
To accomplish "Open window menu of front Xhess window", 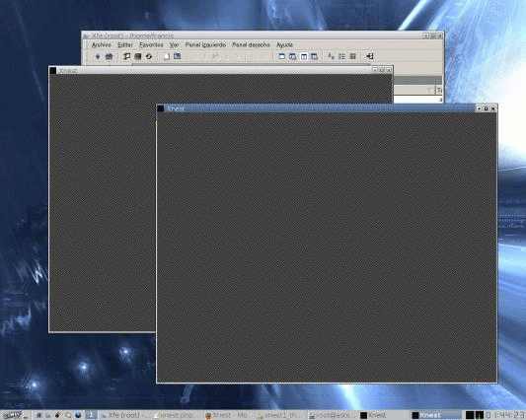I will click(x=161, y=108).
